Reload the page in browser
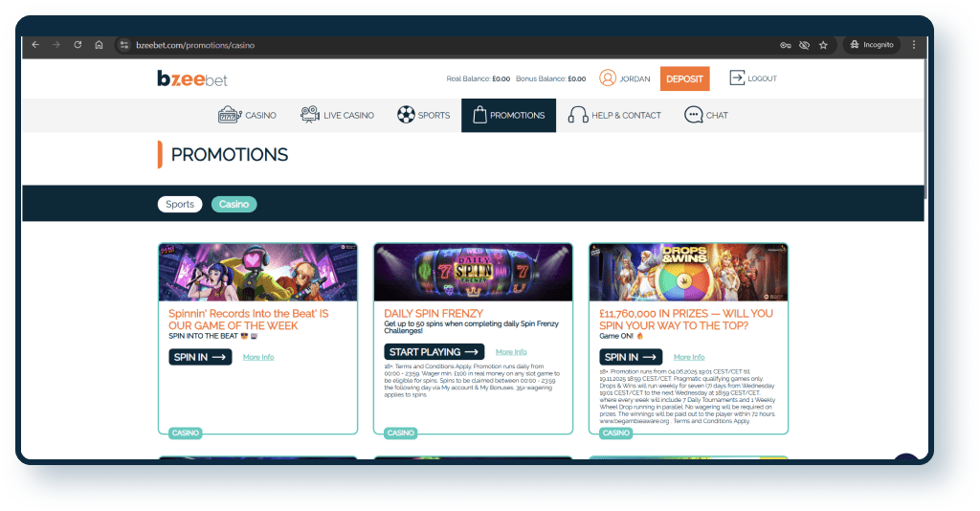The image size is (980, 511). 78,45
